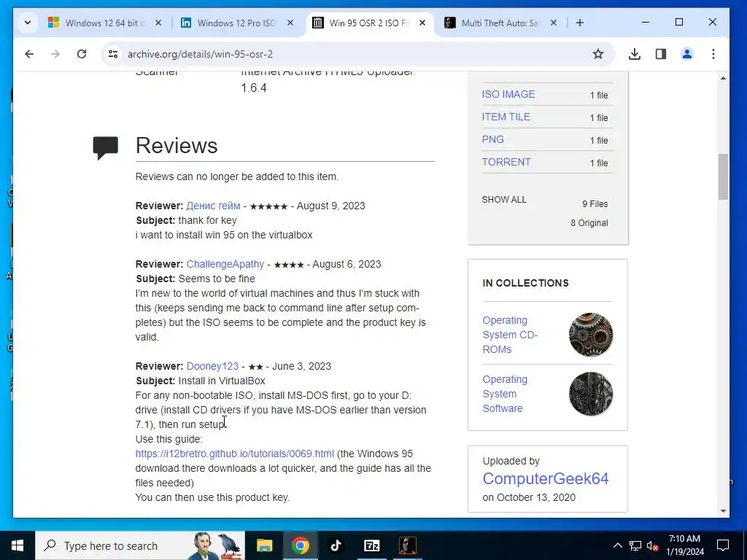Open the TORRENT download link
Viewport: 747px width, 560px height.
[x=506, y=162]
